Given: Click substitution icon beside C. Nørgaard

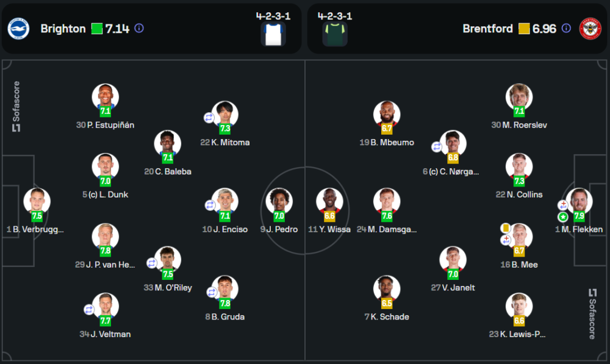Looking at the screenshot, I should pos(437,147).
